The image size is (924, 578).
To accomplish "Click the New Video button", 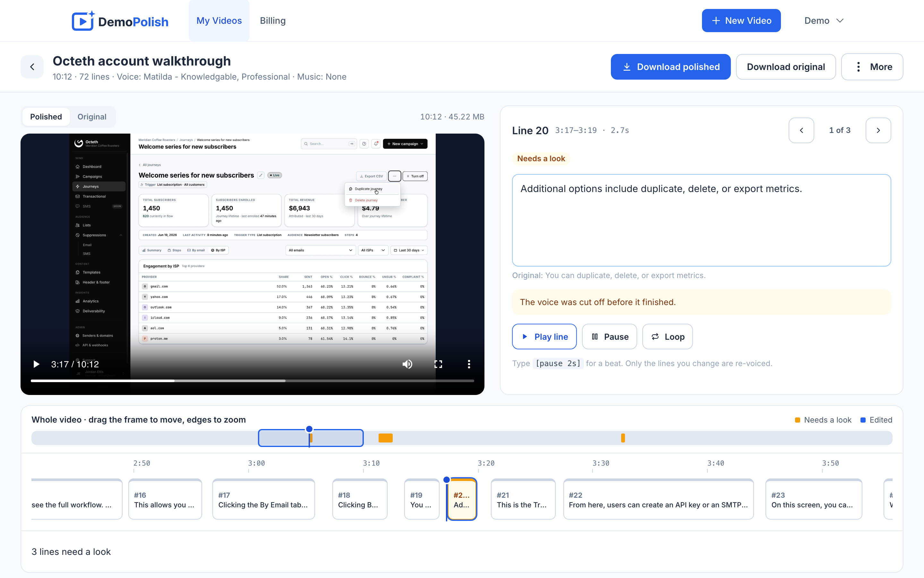I will (741, 21).
